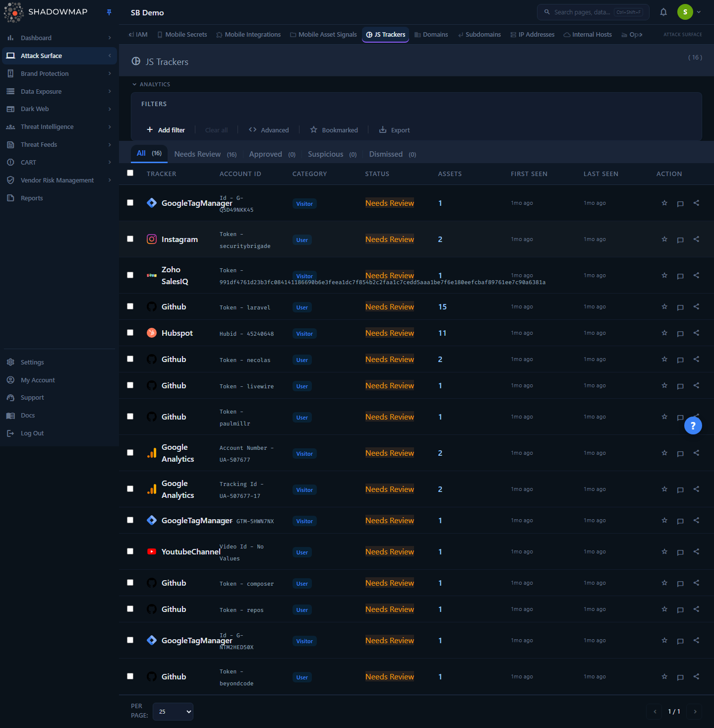Toggle the select-all header checkbox
This screenshot has height=728, width=714.
tap(130, 173)
